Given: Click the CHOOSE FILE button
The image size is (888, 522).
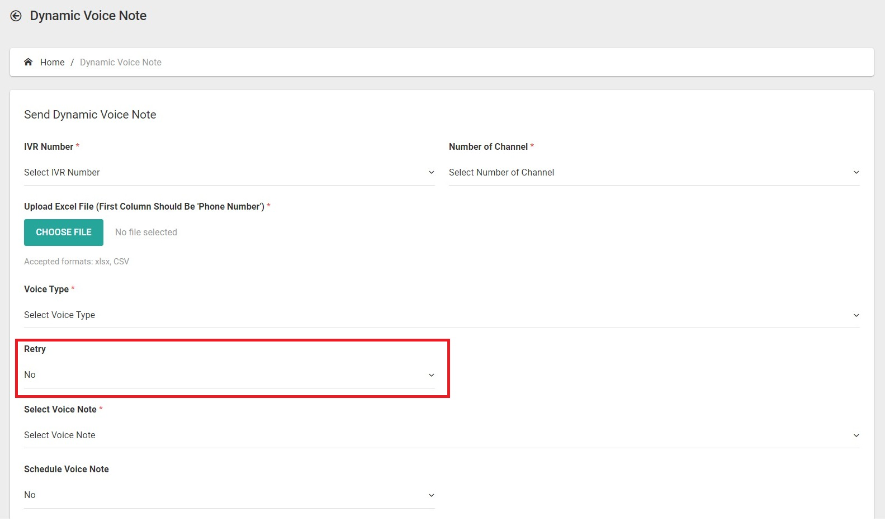Looking at the screenshot, I should click(63, 232).
